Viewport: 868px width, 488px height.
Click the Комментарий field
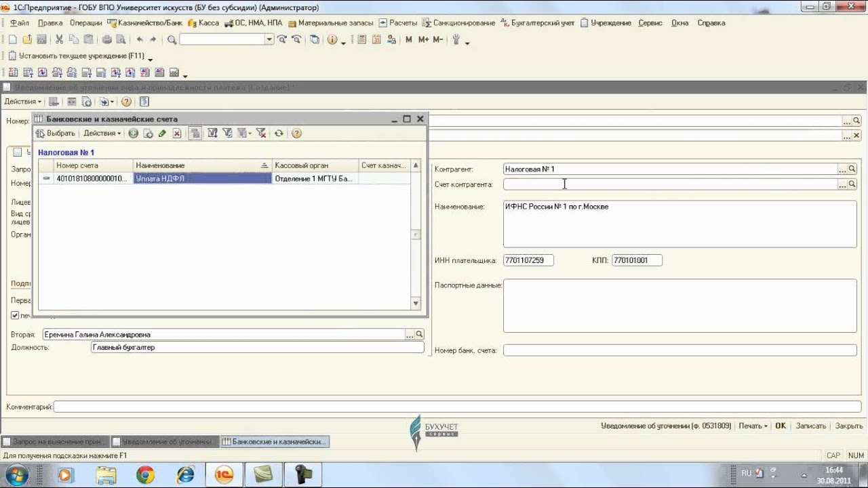coord(457,407)
